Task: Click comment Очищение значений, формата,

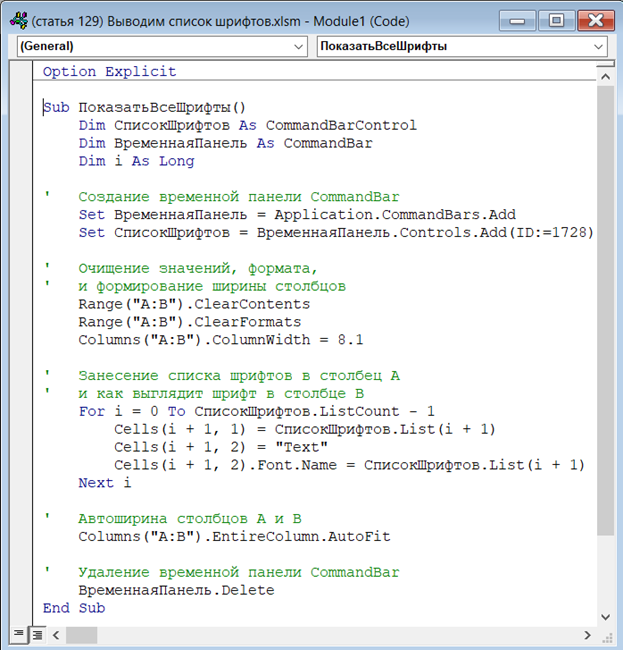Action: pyautogui.click(x=198, y=268)
